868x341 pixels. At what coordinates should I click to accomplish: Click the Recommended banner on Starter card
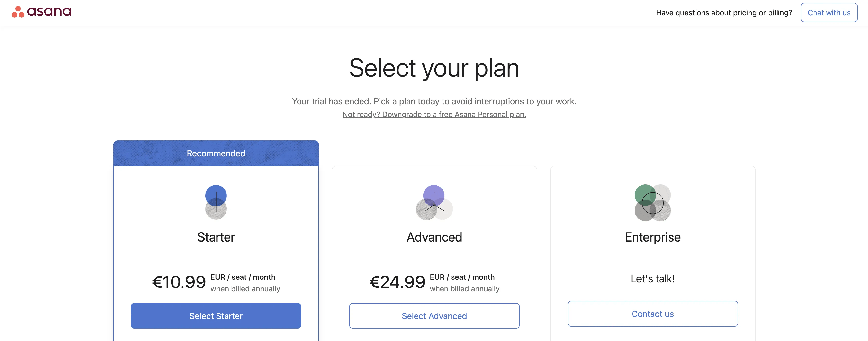tap(216, 153)
